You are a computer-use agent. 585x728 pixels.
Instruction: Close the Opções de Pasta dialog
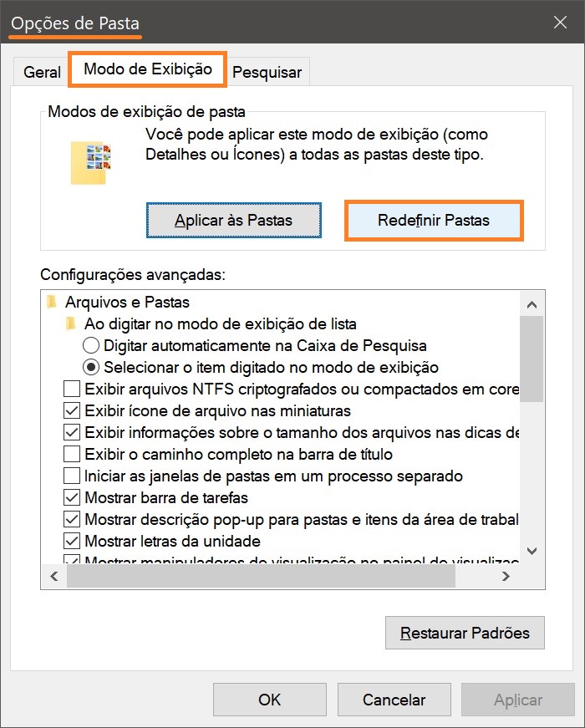(x=560, y=22)
